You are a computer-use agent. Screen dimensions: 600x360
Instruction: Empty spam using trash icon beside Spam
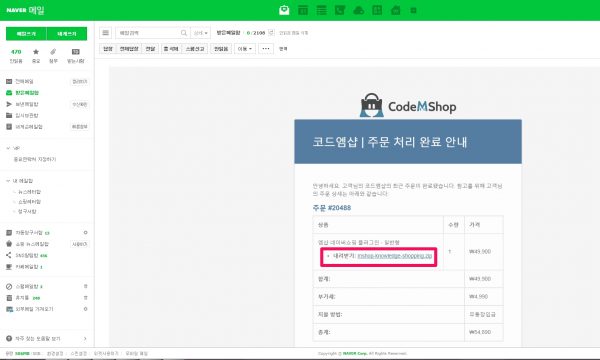(x=85, y=286)
